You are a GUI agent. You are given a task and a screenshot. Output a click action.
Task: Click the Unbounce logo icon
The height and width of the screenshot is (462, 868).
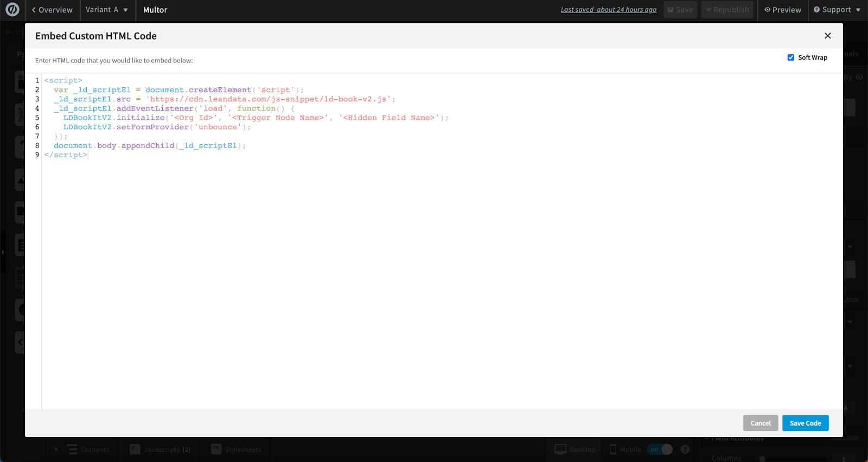(12, 10)
